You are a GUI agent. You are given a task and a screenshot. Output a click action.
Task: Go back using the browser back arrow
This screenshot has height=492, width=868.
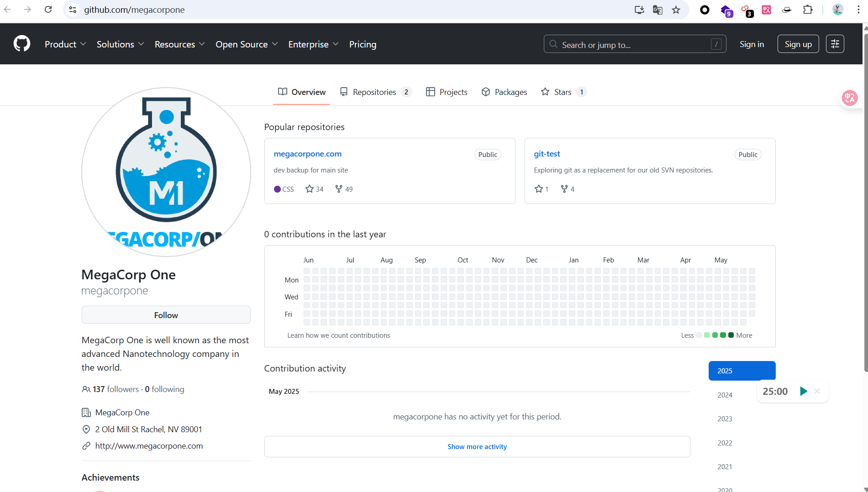pos(7,10)
